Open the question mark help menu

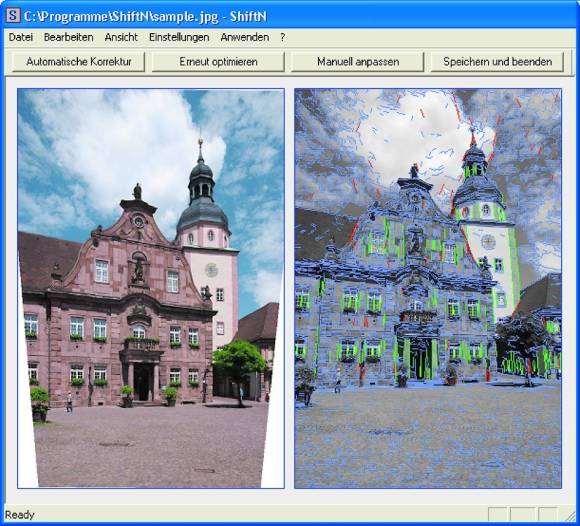coord(283,37)
